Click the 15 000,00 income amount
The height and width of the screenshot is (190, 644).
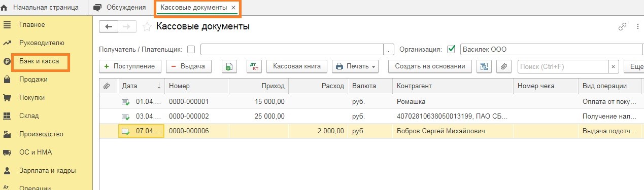pyautogui.click(x=269, y=102)
